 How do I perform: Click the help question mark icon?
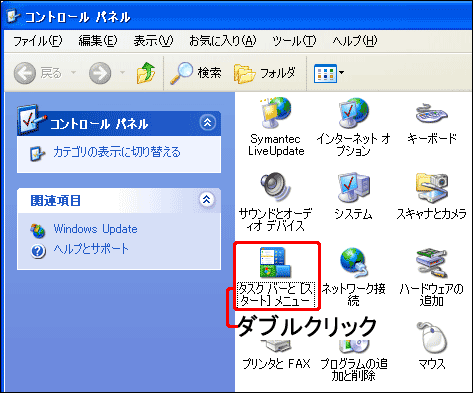pos(38,251)
